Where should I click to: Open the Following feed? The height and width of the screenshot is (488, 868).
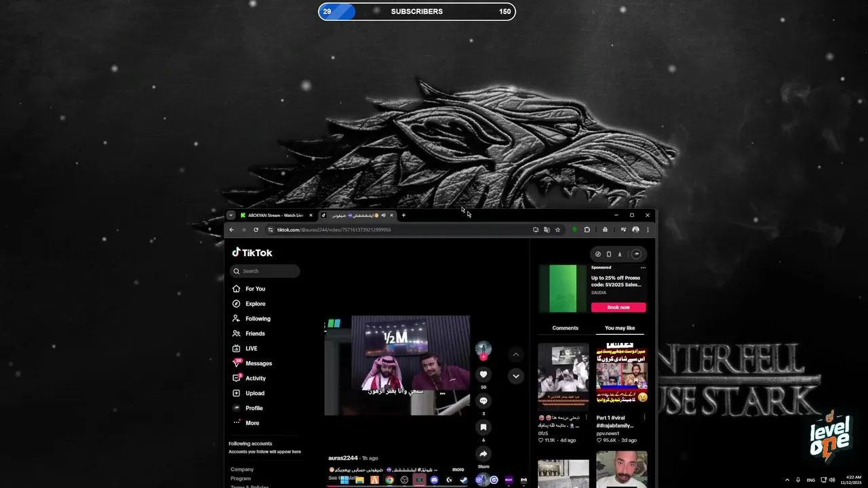coord(252,319)
